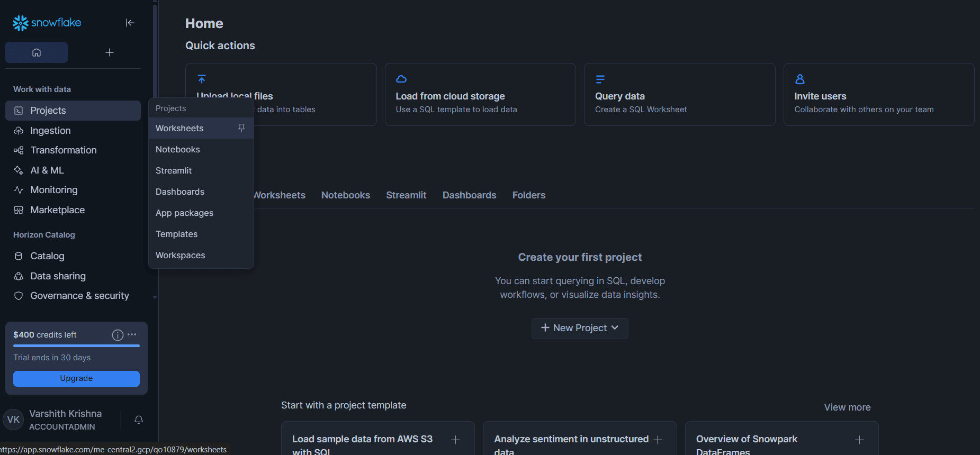Open Monitoring in sidebar
This screenshot has height=455, width=980.
tap(73, 190)
